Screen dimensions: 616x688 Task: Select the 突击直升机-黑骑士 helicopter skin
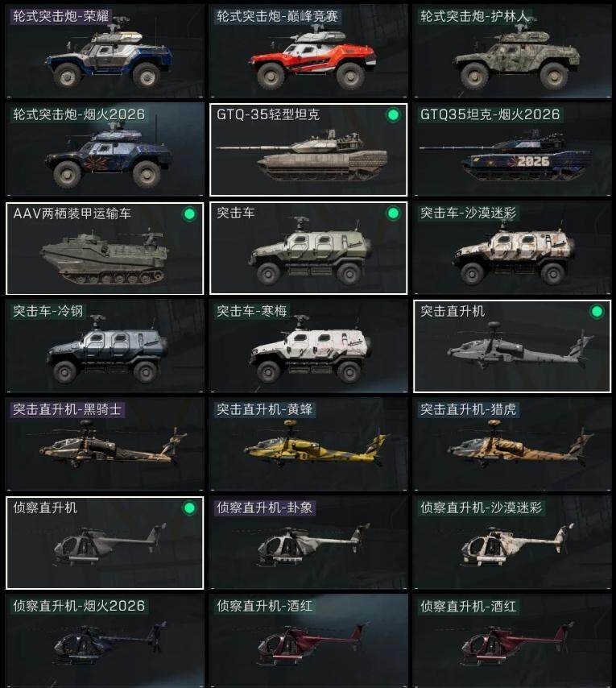[105, 445]
